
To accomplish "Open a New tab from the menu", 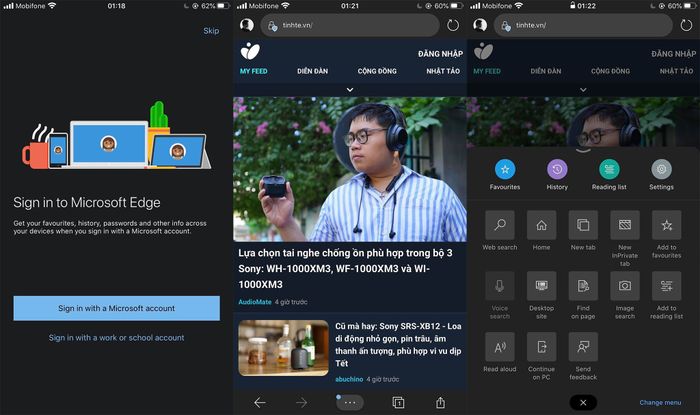I will coord(583,225).
